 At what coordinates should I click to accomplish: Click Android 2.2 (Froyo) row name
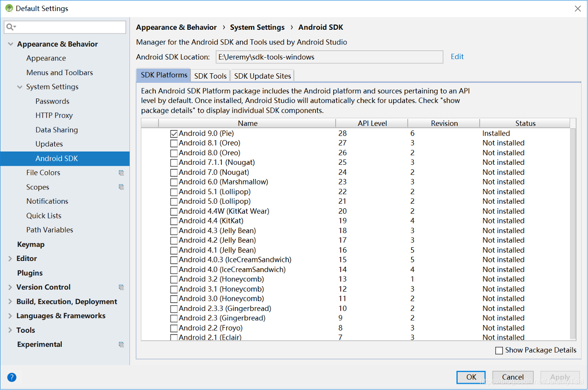pos(211,328)
